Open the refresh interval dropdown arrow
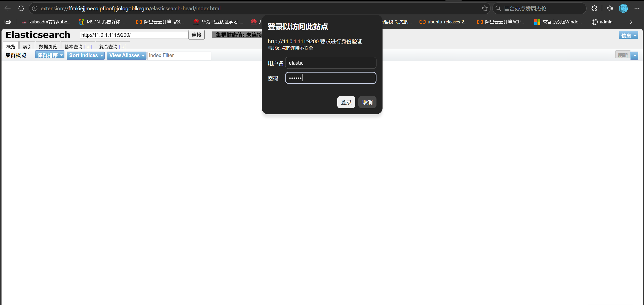Image resolution: width=644 pixels, height=305 pixels. pos(634,55)
